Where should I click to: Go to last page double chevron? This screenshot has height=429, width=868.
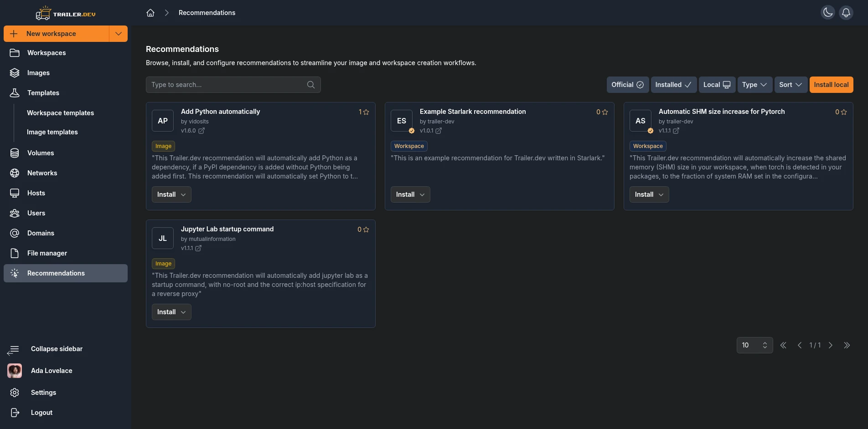[847, 345]
